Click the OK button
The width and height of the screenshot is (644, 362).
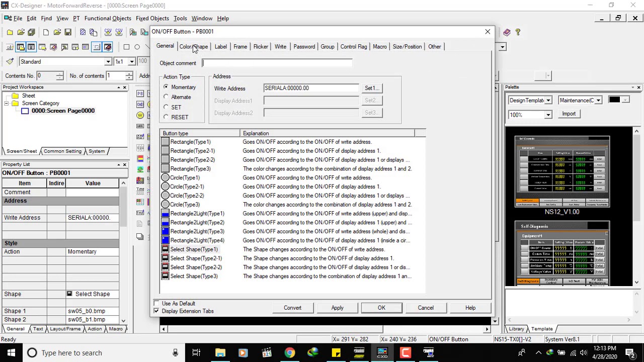(x=381, y=308)
